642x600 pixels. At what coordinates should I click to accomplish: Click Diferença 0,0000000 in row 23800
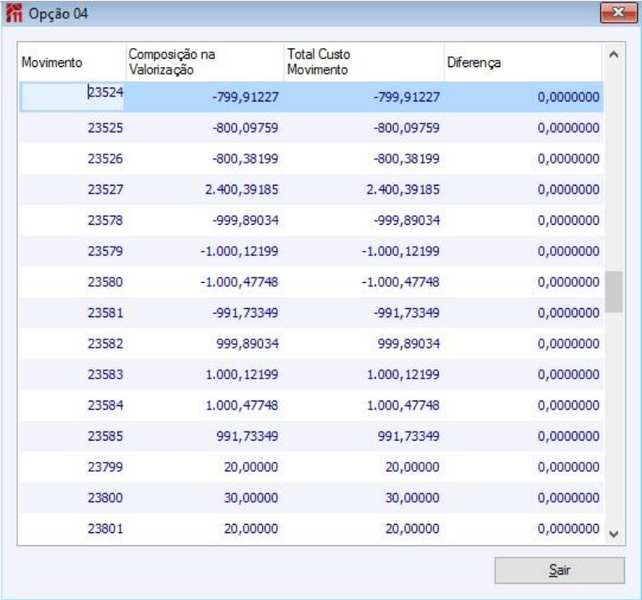tap(569, 498)
